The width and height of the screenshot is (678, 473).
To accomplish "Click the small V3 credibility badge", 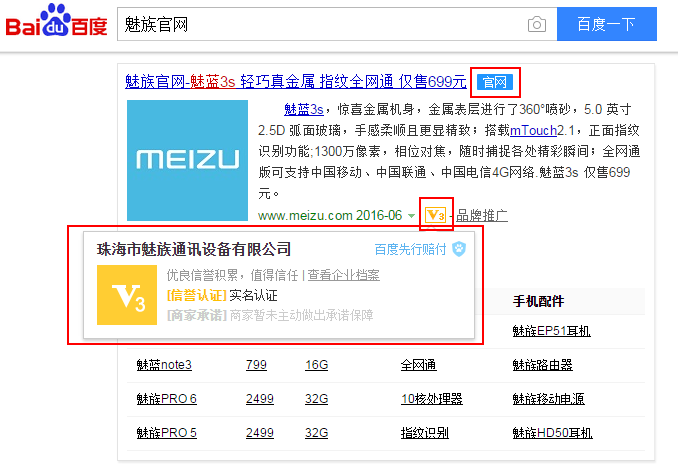I will click(435, 215).
